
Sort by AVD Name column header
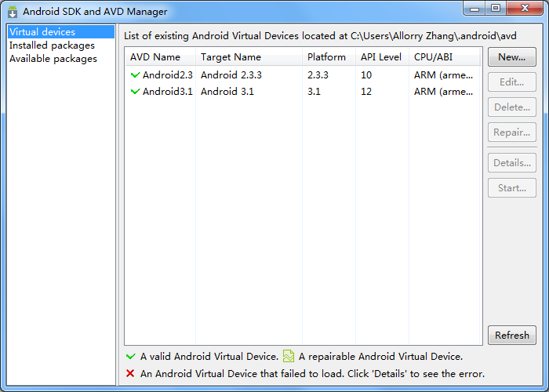pos(160,57)
